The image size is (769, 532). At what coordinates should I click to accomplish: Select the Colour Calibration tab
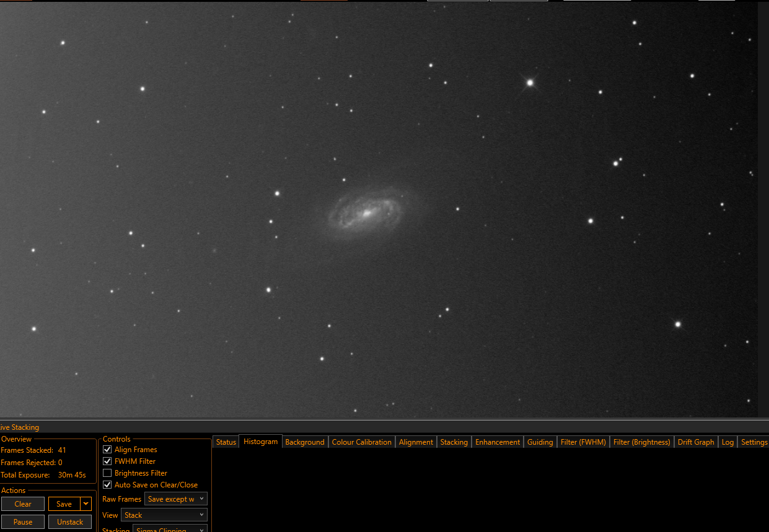(362, 442)
